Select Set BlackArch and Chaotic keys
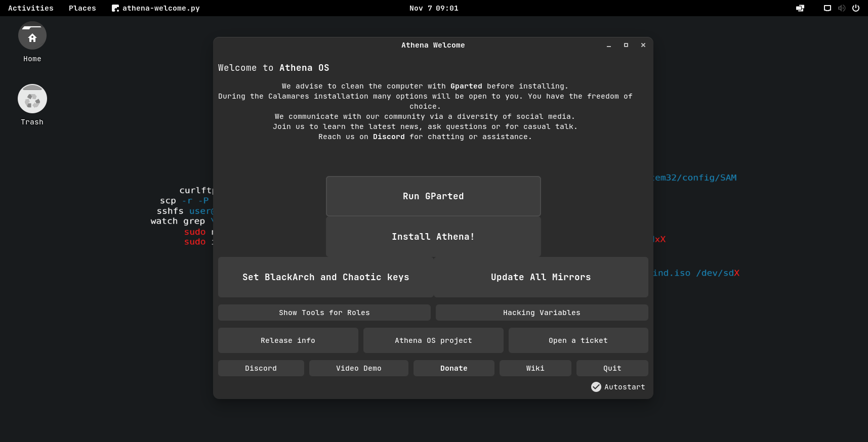The height and width of the screenshot is (442, 868). (325, 277)
